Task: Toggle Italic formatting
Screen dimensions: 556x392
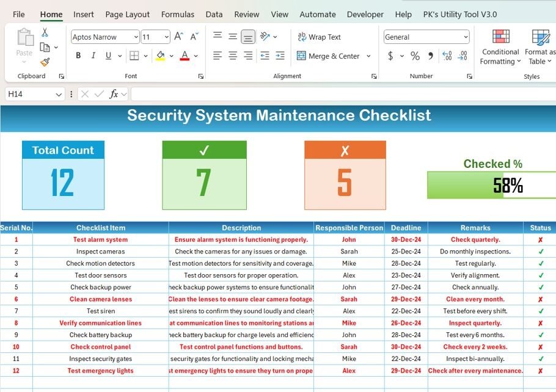Action: [93, 56]
